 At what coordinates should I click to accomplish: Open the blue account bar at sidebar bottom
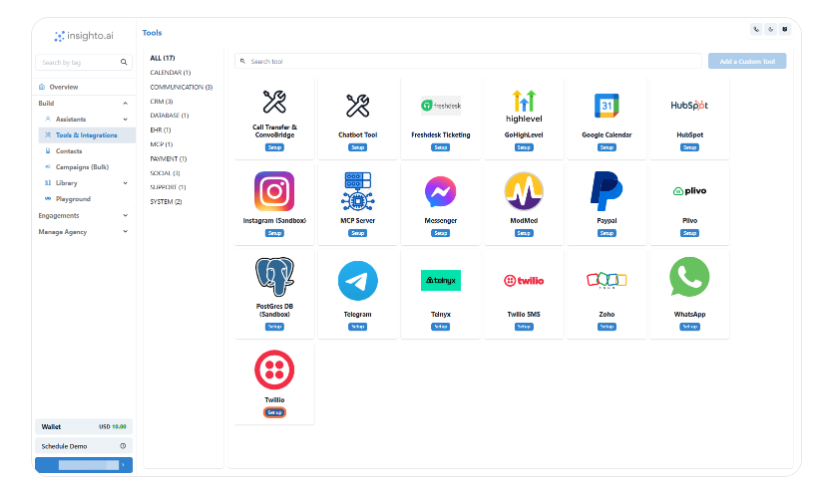pos(84,465)
